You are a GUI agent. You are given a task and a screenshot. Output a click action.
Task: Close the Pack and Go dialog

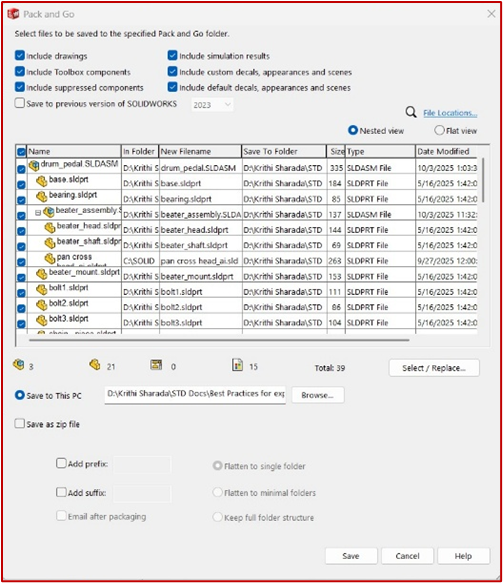491,14
